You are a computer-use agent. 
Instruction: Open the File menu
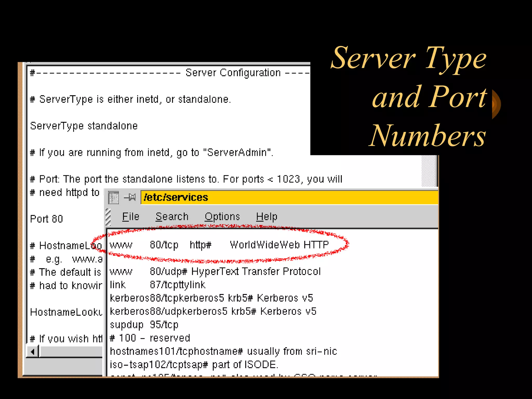tap(131, 216)
